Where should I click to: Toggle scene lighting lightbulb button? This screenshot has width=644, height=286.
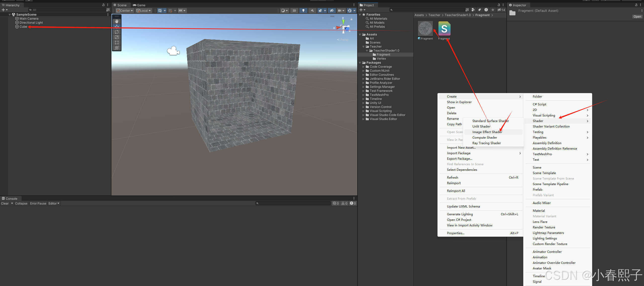pyautogui.click(x=303, y=11)
